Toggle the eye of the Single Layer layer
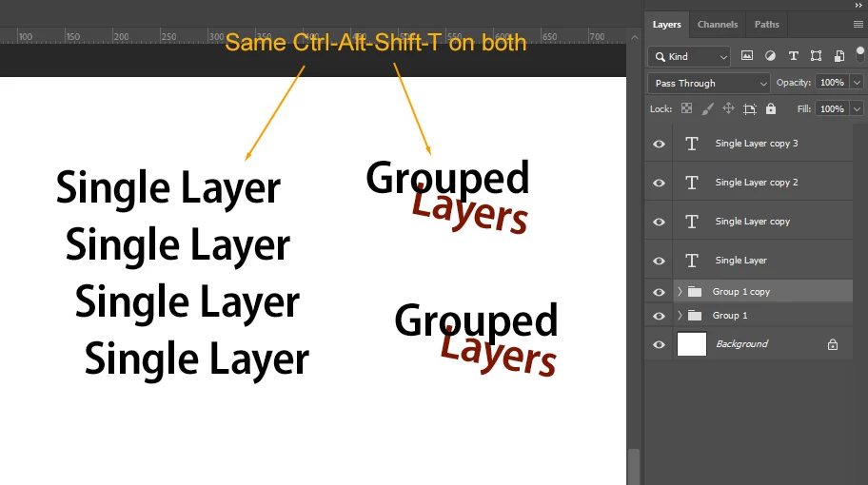868x485 pixels. point(659,261)
